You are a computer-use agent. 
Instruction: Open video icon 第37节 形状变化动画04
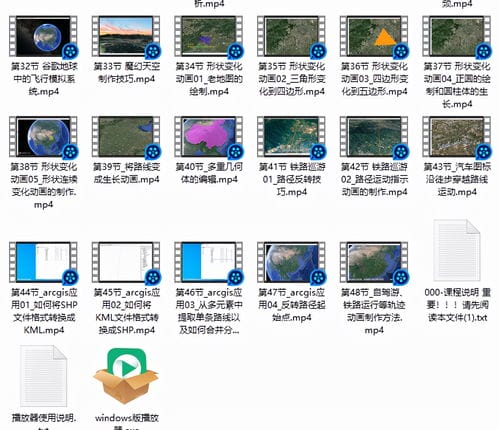pos(457,36)
